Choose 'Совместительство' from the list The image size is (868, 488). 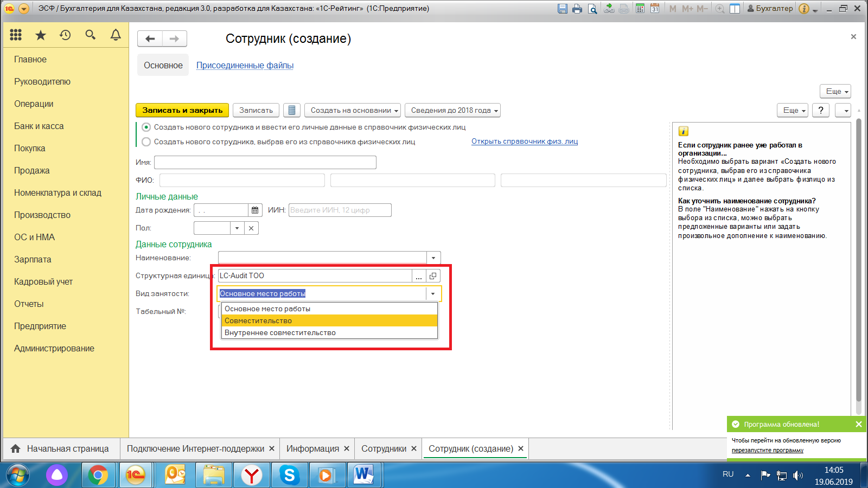[x=329, y=321]
